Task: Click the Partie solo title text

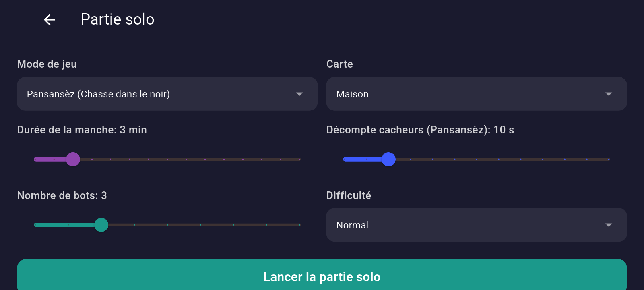Action: click(117, 19)
